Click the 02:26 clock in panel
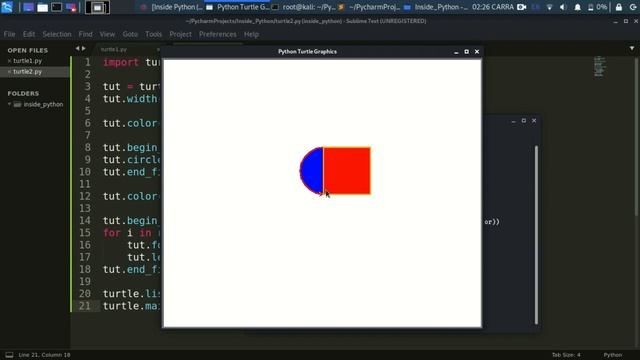Image resolution: width=640 pixels, height=360 pixels. click(493, 7)
